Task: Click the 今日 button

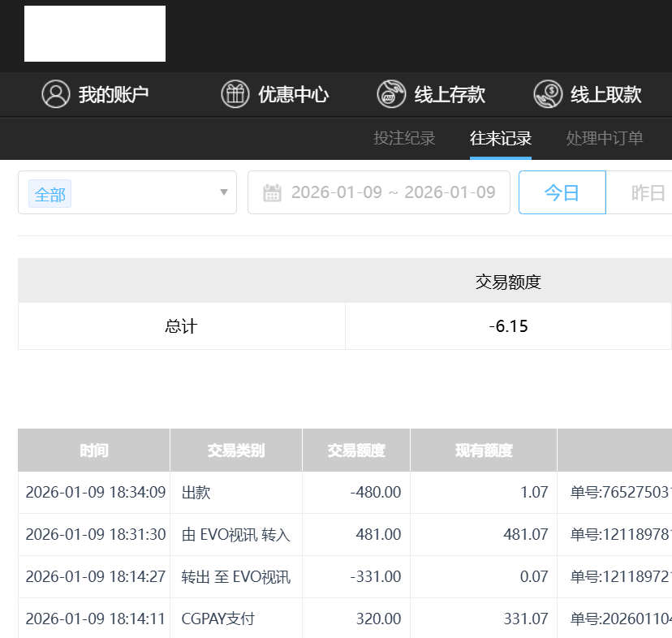Action: [562, 193]
